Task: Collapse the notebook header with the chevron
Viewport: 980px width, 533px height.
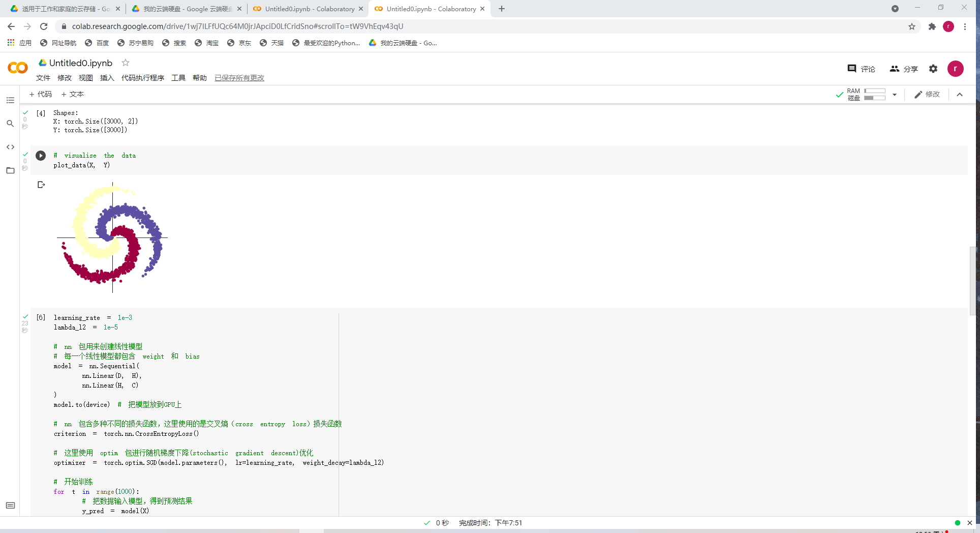Action: 960,95
